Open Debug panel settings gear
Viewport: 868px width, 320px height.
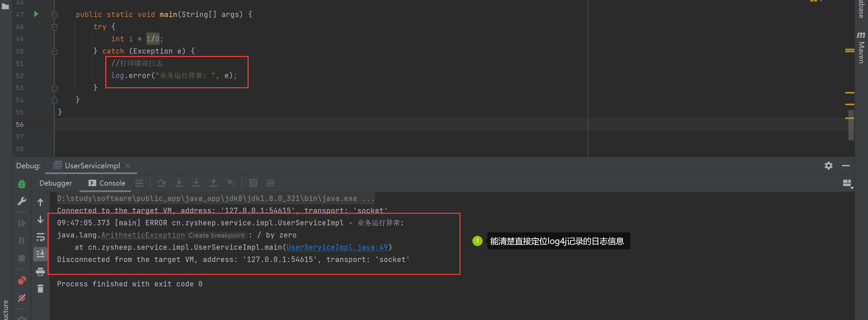(x=829, y=166)
